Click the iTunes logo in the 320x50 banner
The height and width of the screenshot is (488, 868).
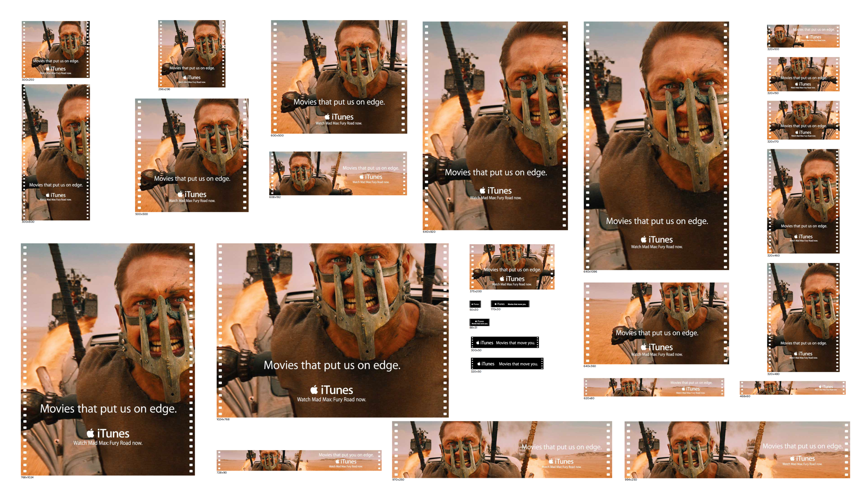click(x=485, y=364)
